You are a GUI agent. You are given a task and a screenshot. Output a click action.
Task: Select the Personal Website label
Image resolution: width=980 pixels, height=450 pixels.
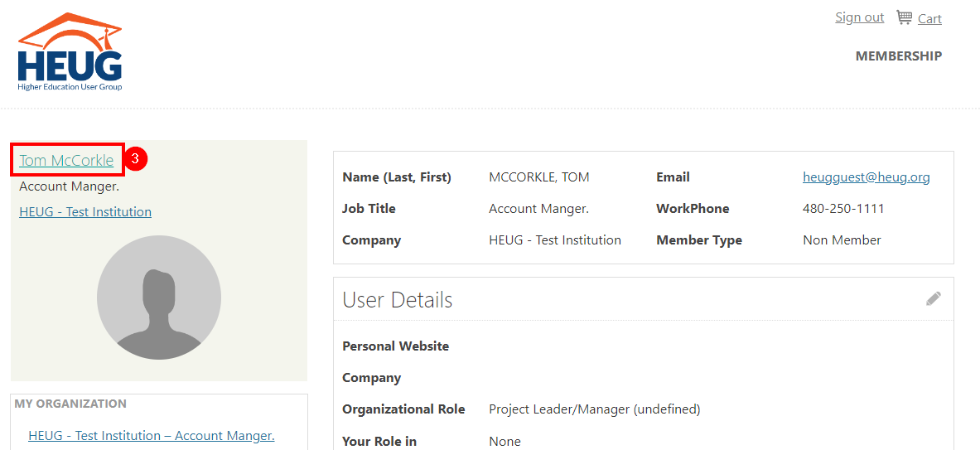tap(396, 346)
